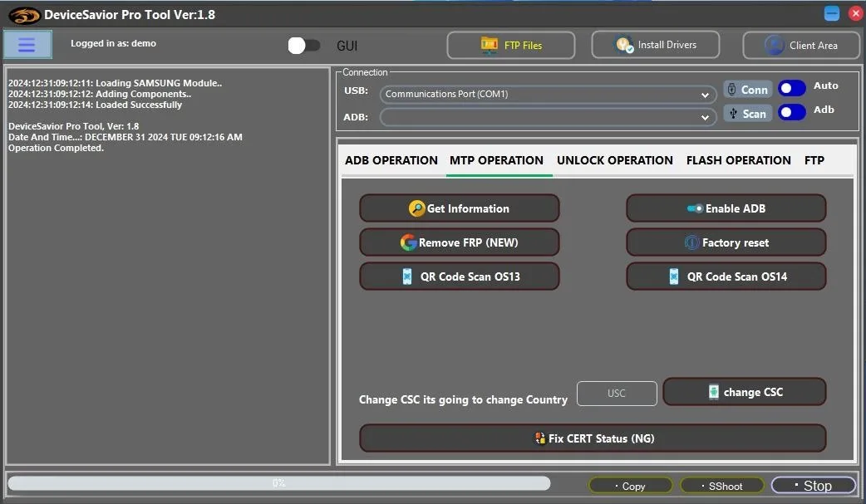Click Enable ADB button
Image resolution: width=866 pixels, height=504 pixels.
[726, 208]
